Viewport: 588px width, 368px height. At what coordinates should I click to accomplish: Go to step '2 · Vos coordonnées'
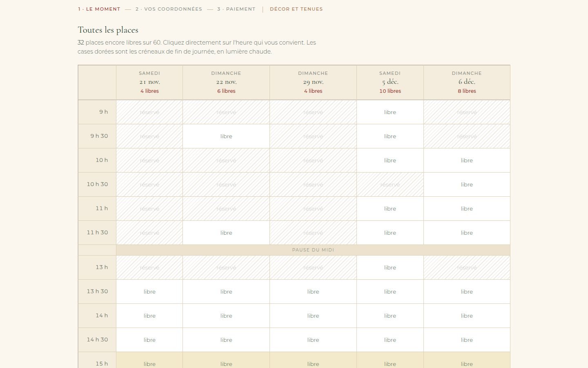coord(169,9)
